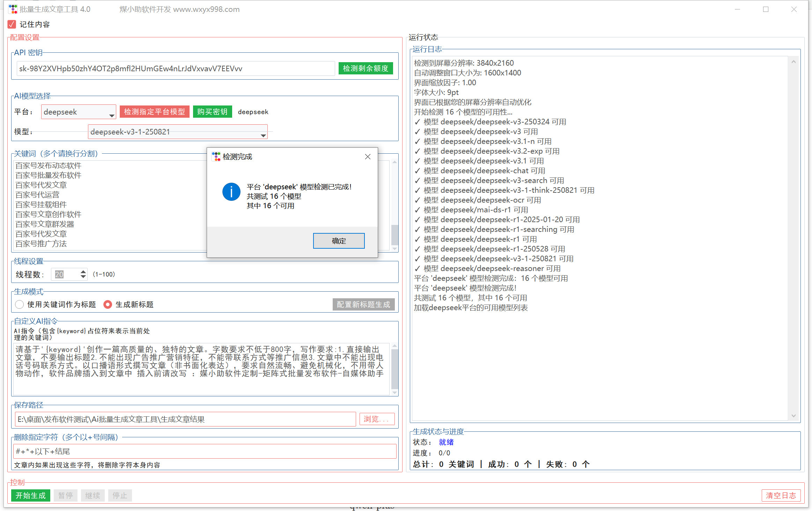Select 使用关键词作为标题 radio option

[20, 305]
